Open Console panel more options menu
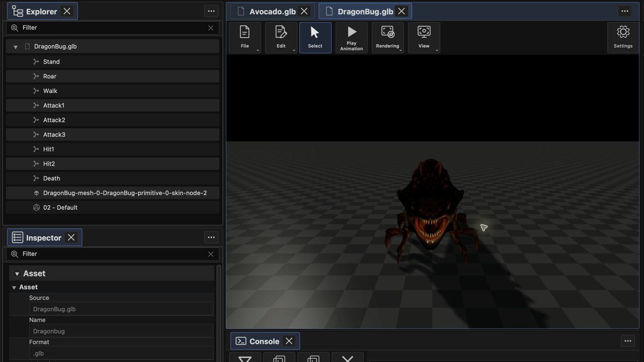 click(x=628, y=341)
